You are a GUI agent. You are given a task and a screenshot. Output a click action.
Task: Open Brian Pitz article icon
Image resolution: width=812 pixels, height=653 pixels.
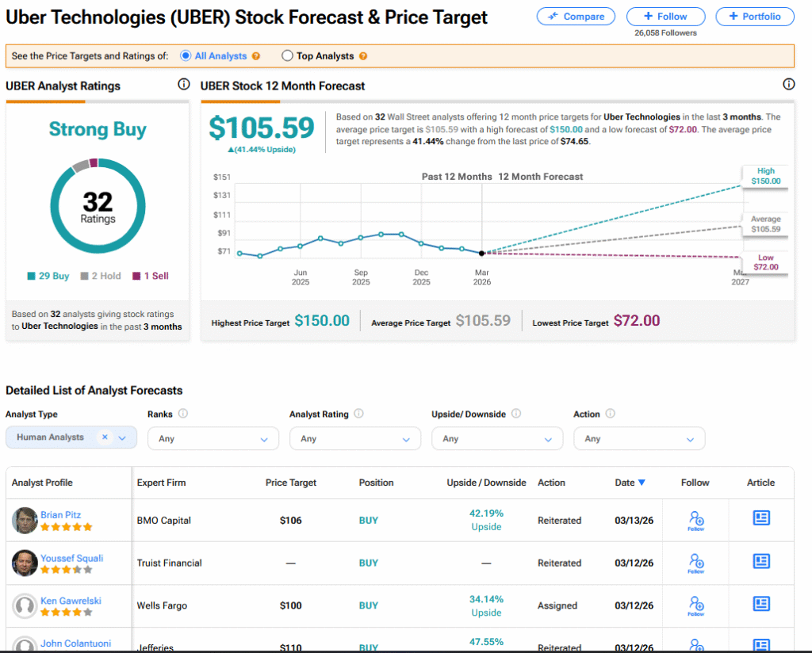[x=760, y=518]
